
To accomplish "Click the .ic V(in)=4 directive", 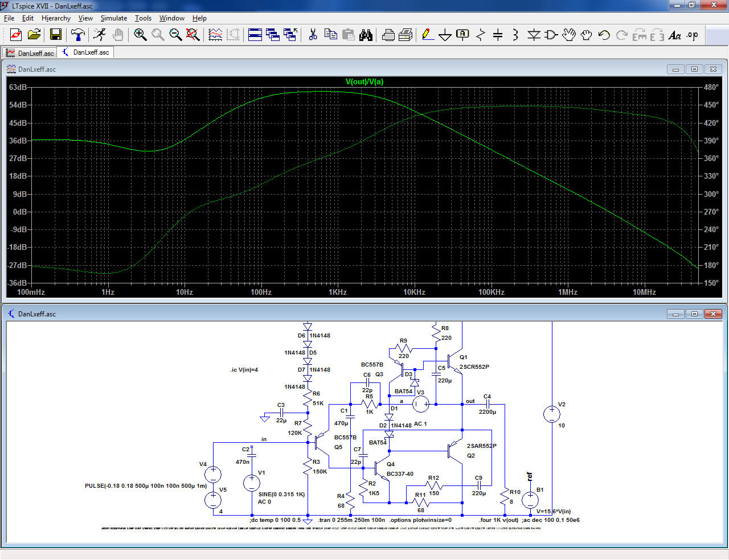I will [244, 370].
